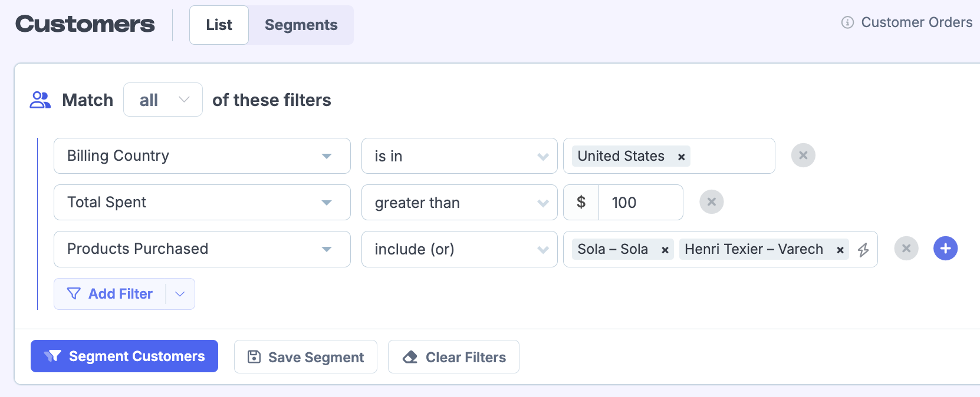
Task: Click the Save Segment button
Action: coord(305,357)
